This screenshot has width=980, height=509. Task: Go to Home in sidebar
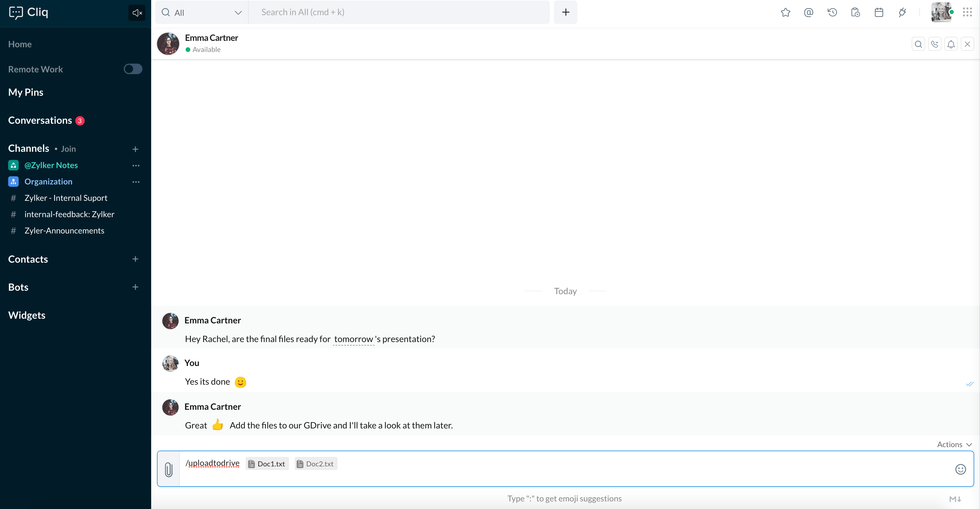20,44
